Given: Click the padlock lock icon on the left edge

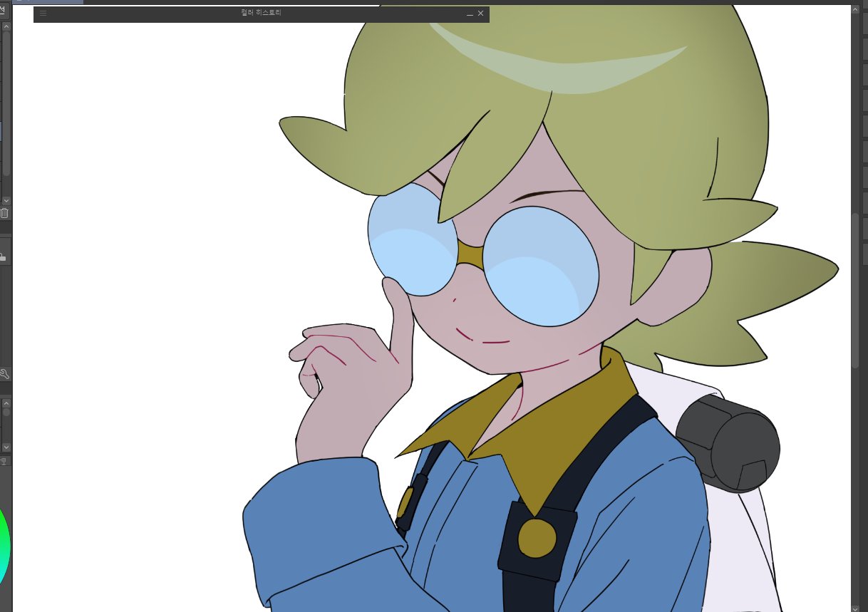Looking at the screenshot, I should coord(3,256).
